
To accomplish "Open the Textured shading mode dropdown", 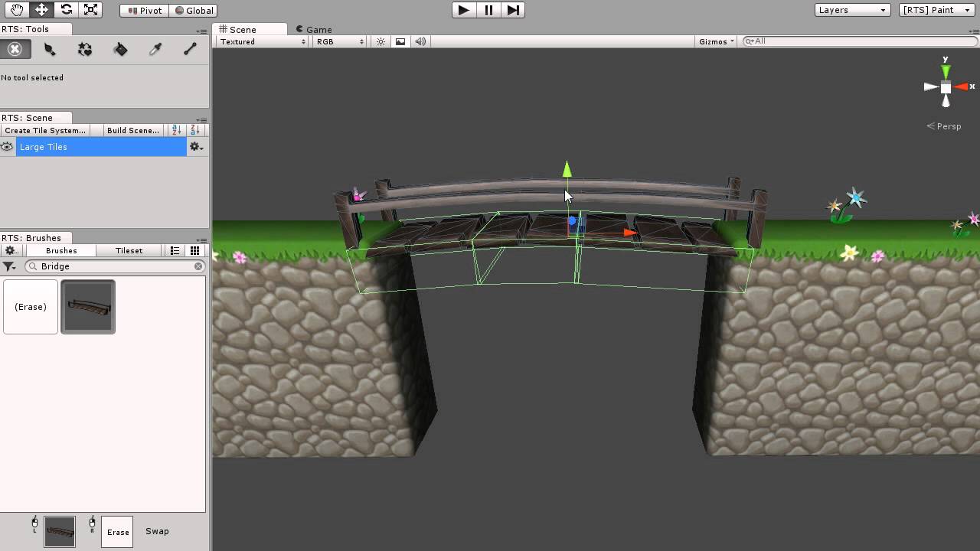I will coord(260,41).
